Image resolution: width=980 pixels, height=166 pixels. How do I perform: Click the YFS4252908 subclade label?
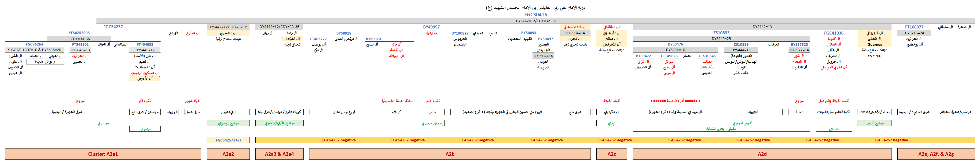[79, 33]
